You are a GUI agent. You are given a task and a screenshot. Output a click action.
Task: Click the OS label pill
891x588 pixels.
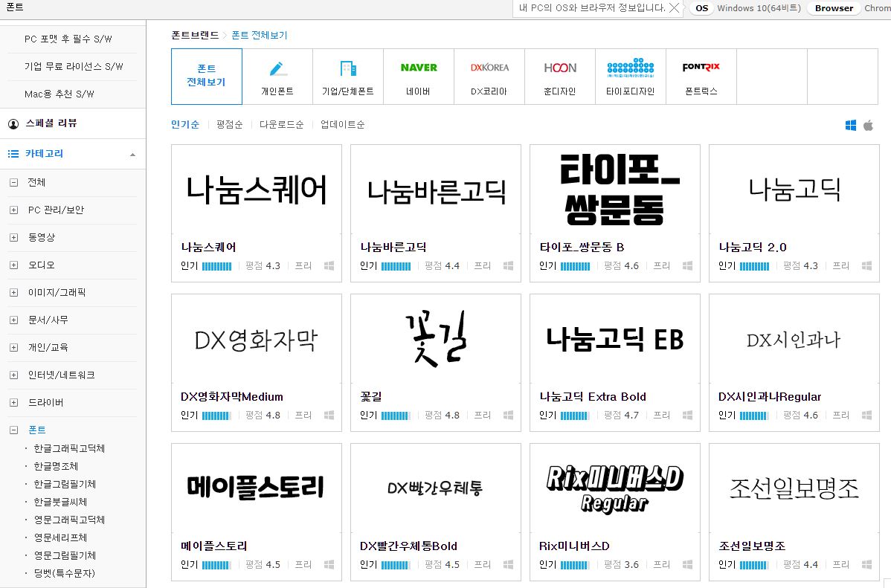point(702,8)
